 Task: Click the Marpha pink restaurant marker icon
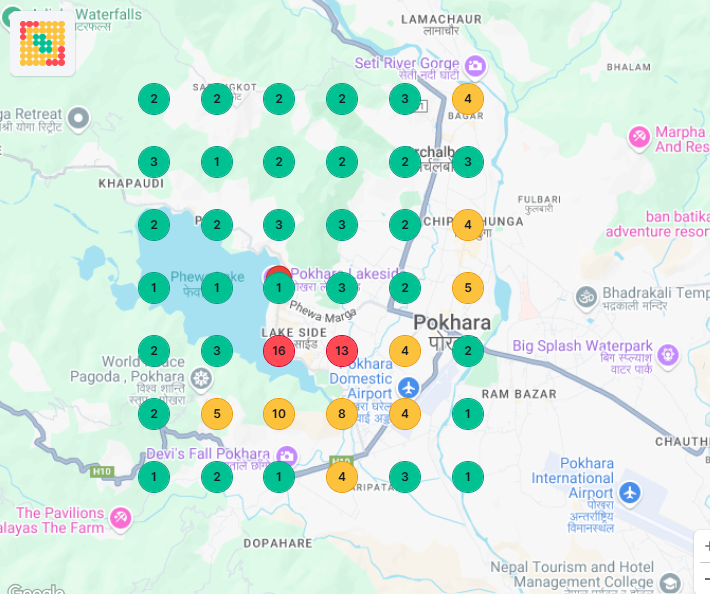tap(639, 135)
